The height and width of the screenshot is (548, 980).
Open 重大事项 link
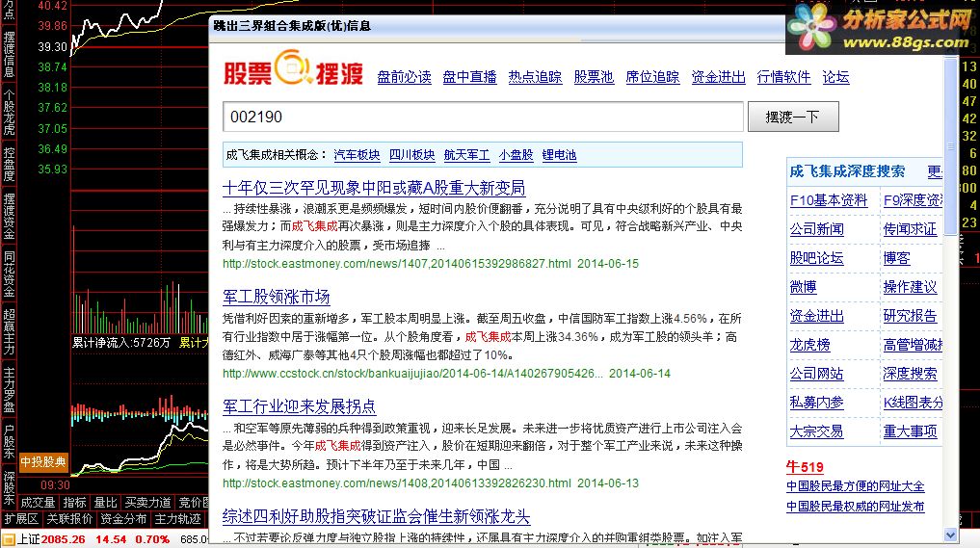[x=910, y=431]
